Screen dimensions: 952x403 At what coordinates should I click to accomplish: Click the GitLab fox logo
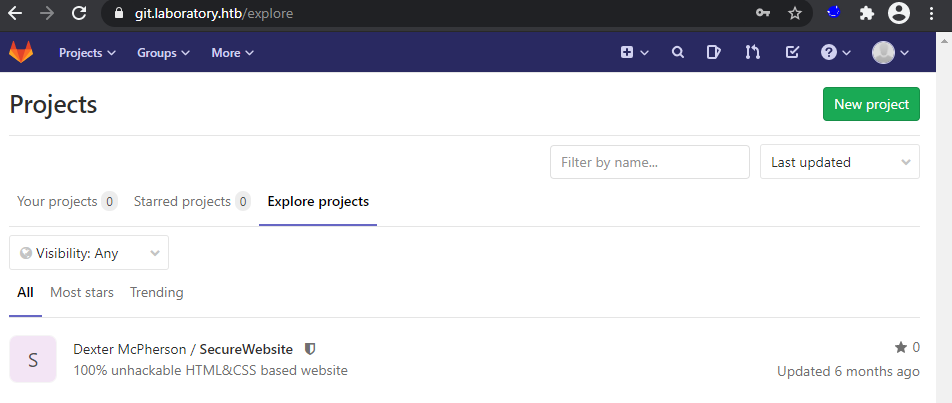coord(21,52)
